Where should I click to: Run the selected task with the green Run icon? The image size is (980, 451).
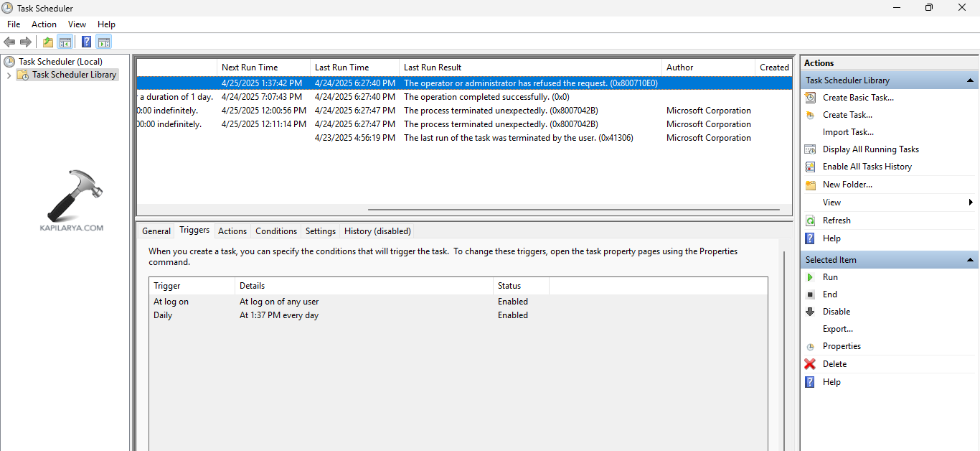(810, 277)
